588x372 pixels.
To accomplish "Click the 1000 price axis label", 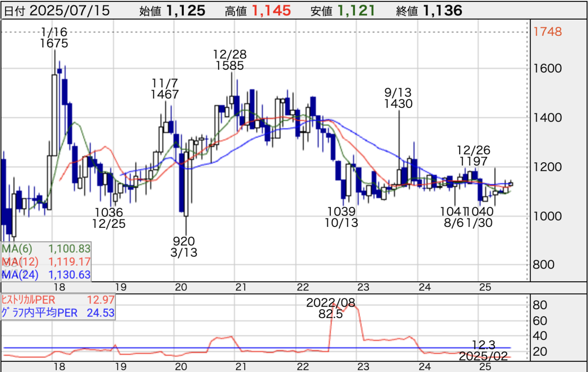I will [547, 216].
